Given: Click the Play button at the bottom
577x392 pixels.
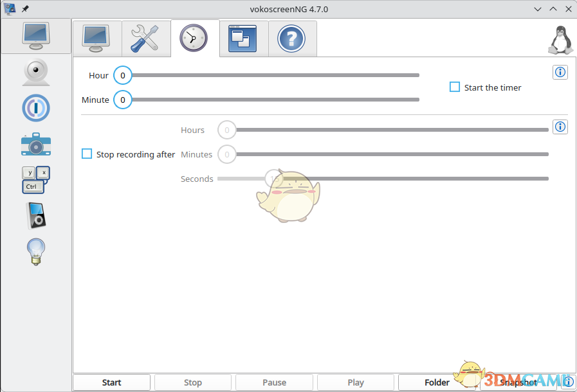Looking at the screenshot, I should [x=356, y=382].
